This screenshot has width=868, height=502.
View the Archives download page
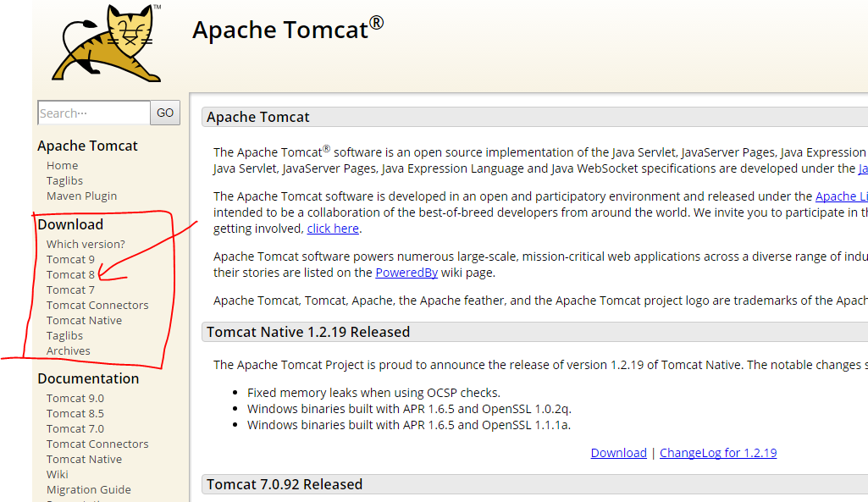(68, 350)
